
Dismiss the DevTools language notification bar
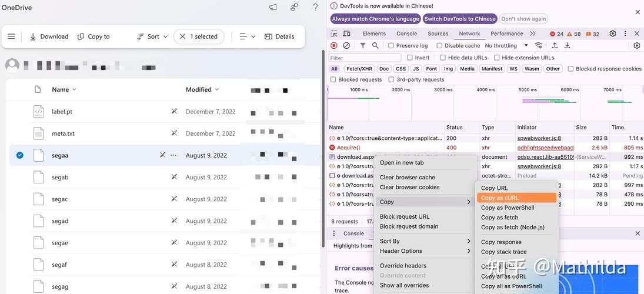638,12
